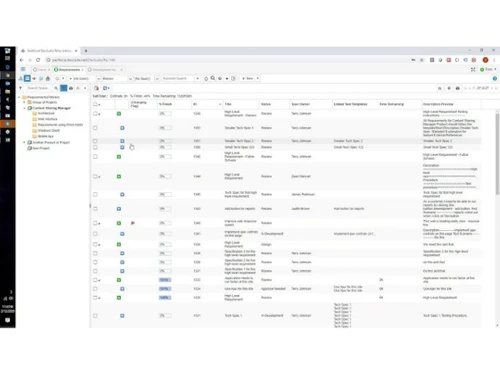Switch to the Requirements tab
This screenshot has height=375, width=500.
click(x=69, y=69)
